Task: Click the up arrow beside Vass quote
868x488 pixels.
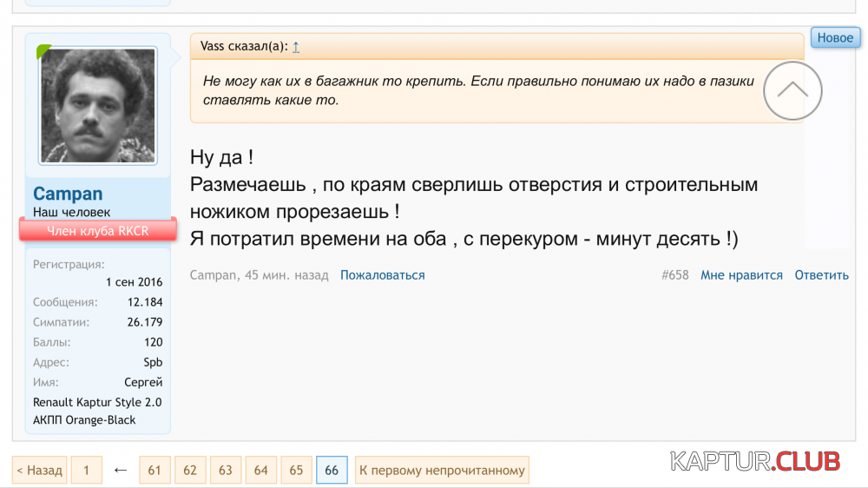Action: pyautogui.click(x=296, y=48)
